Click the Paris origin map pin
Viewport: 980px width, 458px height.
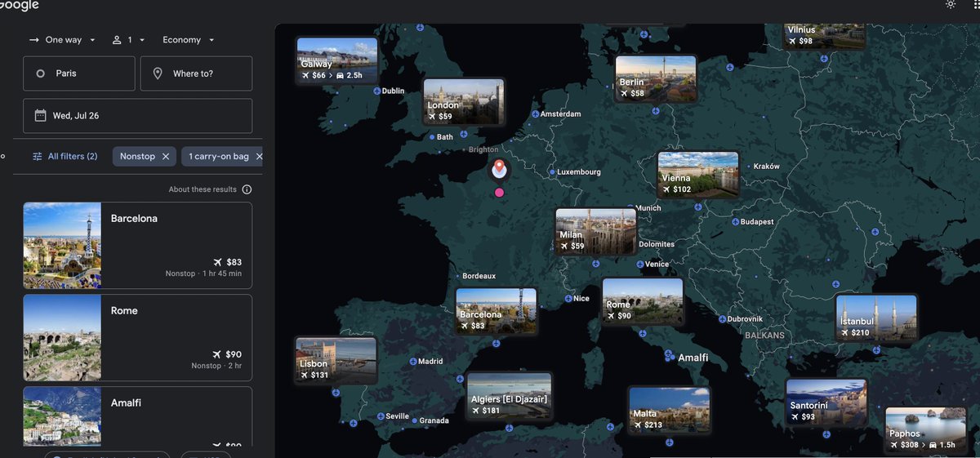(499, 170)
